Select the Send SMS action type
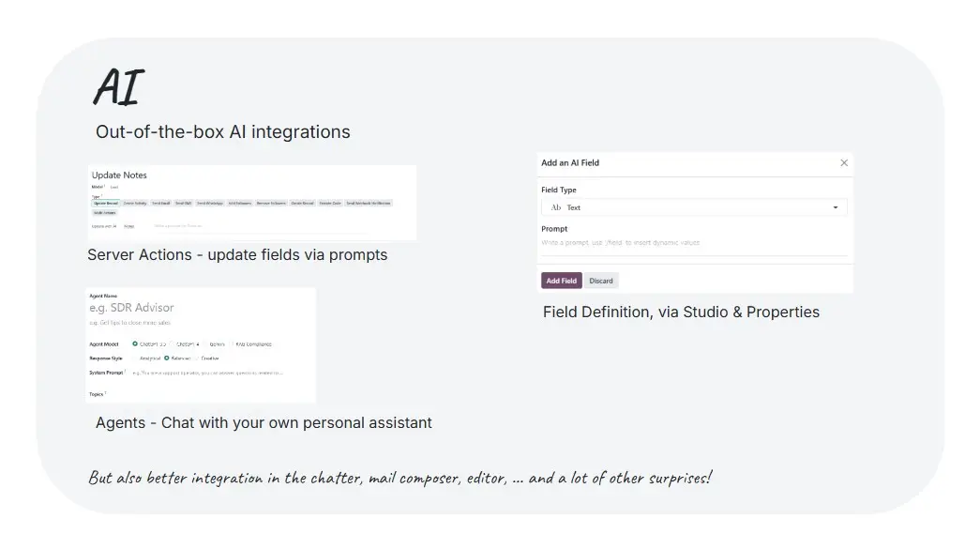 point(183,204)
